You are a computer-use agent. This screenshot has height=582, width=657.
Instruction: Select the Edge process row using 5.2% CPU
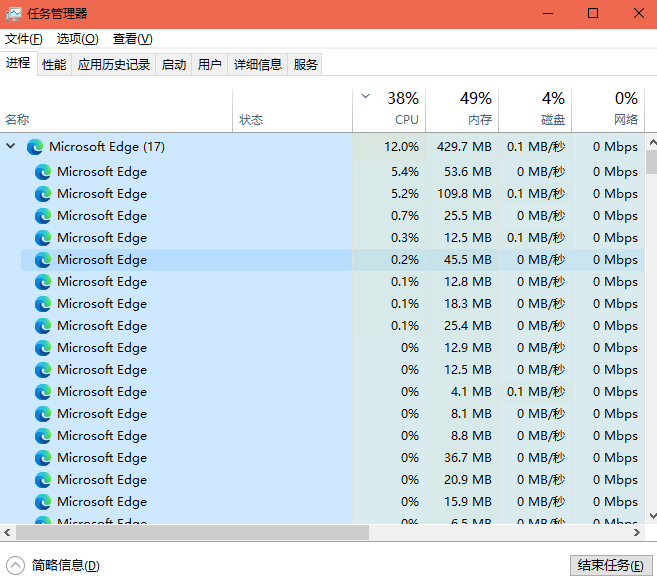coord(322,194)
